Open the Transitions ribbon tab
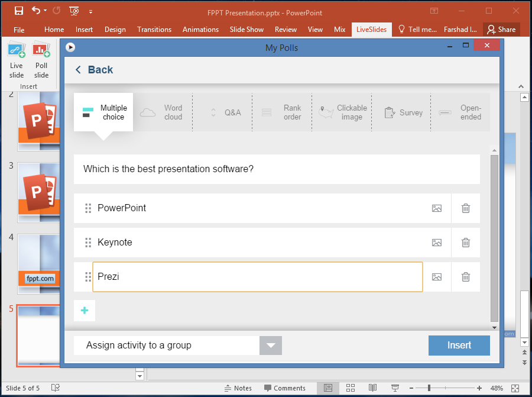The image size is (532, 397). pos(154,30)
